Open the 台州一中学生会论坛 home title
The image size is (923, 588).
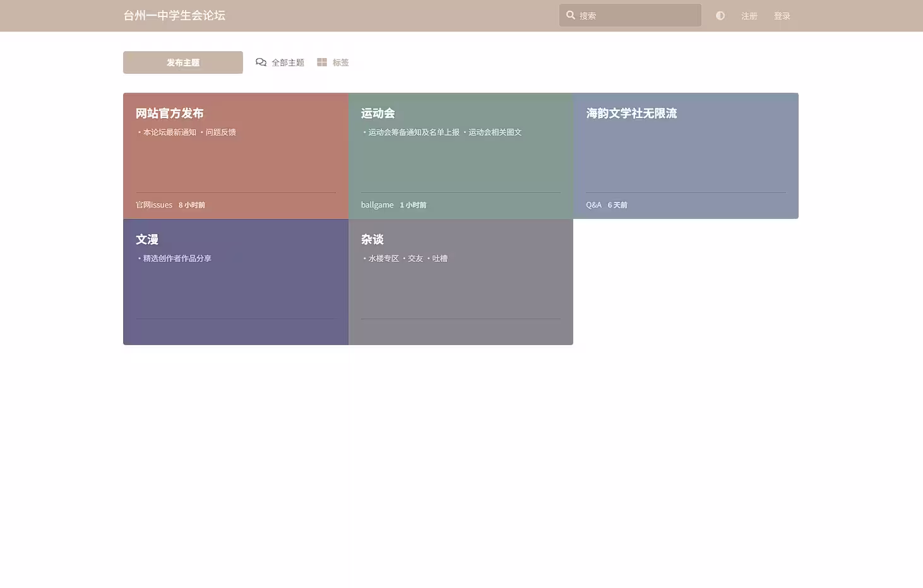[x=174, y=16]
